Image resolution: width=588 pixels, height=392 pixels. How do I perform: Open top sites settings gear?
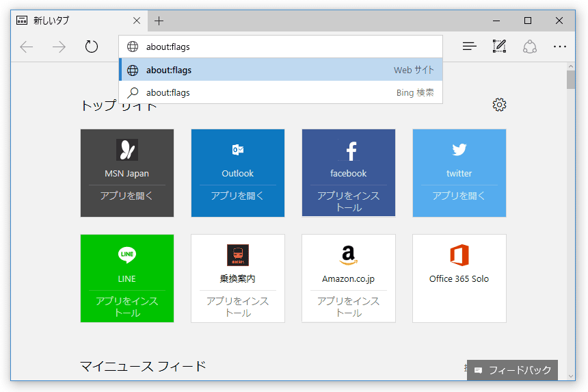coord(499,105)
